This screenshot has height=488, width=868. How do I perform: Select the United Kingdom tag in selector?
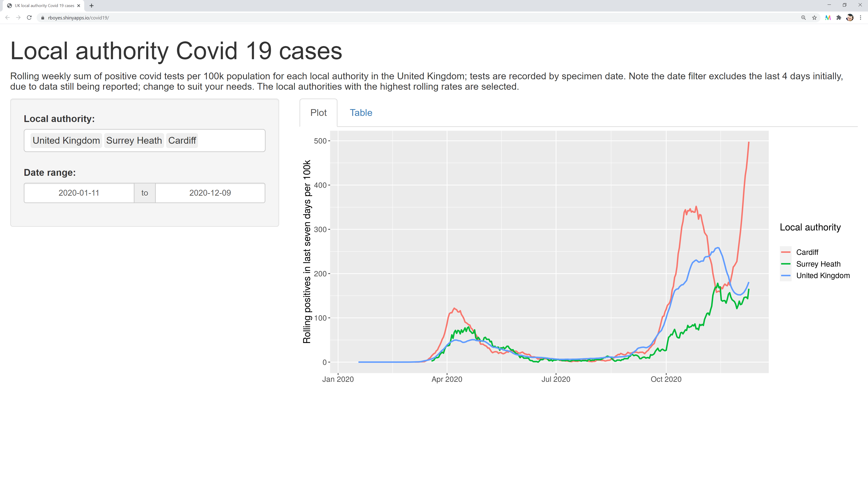coord(66,141)
